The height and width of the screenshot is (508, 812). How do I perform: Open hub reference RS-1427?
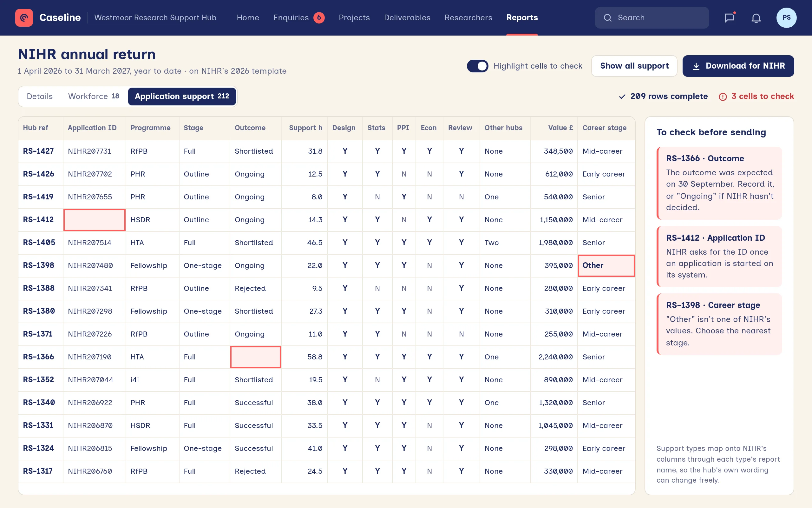click(x=38, y=151)
